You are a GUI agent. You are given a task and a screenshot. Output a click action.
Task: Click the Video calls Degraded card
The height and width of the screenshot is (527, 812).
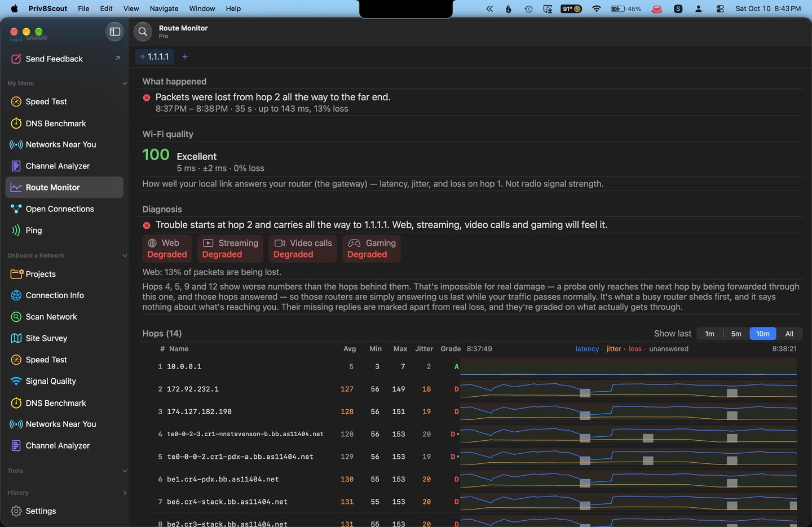click(303, 249)
